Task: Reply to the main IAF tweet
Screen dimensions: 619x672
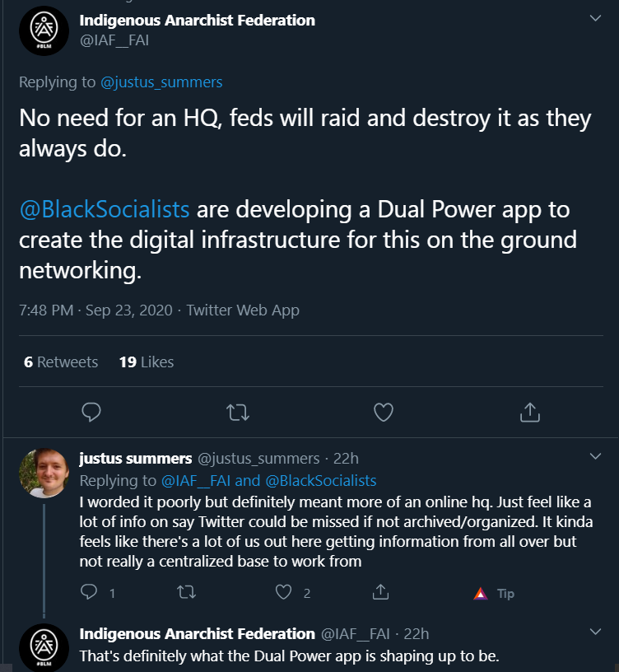Action: pyautogui.click(x=91, y=413)
